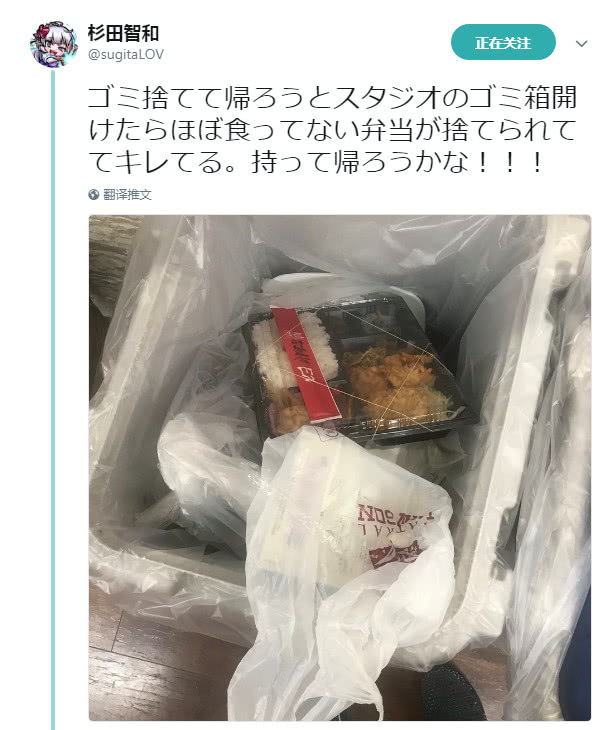Toggle the 正在关注 following button
The height and width of the screenshot is (730, 615).
pyautogui.click(x=503, y=42)
